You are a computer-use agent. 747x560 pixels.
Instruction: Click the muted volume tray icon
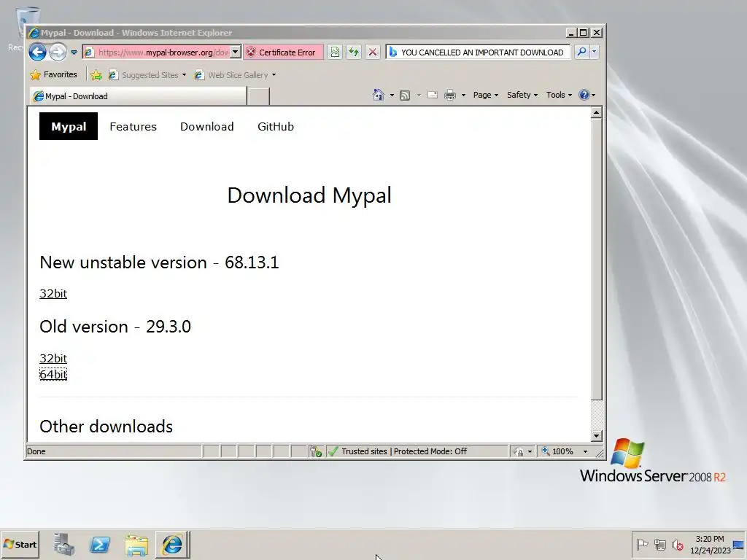click(677, 544)
